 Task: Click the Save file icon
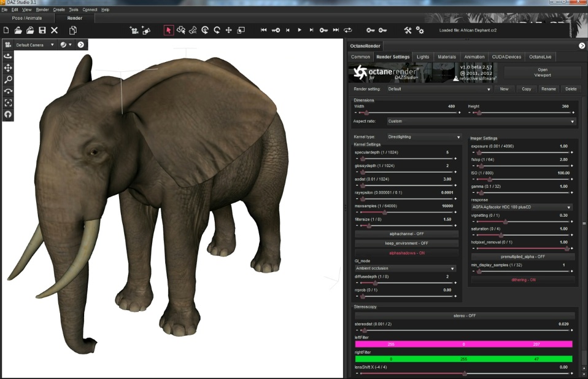point(42,30)
